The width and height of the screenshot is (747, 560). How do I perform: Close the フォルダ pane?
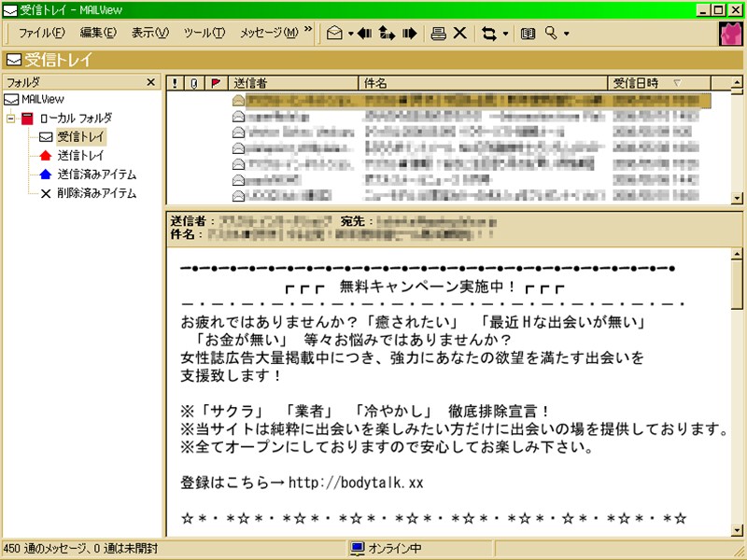click(151, 82)
